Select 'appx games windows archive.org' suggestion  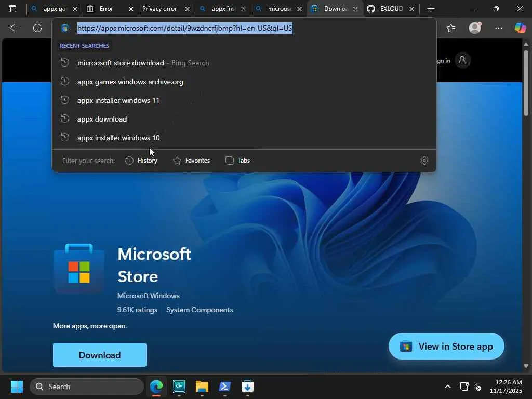click(244, 82)
